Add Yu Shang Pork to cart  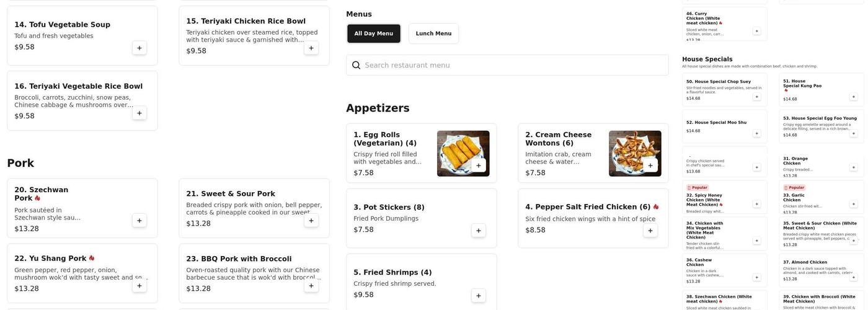(139, 286)
